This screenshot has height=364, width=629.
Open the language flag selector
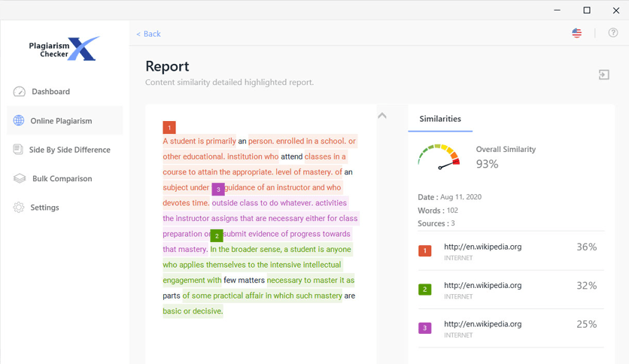tap(577, 33)
